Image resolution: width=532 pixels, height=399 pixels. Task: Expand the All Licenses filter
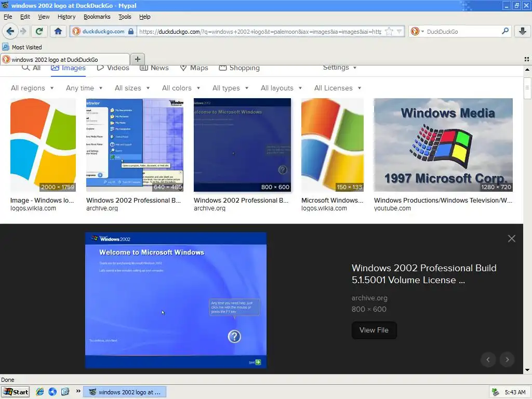pyautogui.click(x=338, y=88)
